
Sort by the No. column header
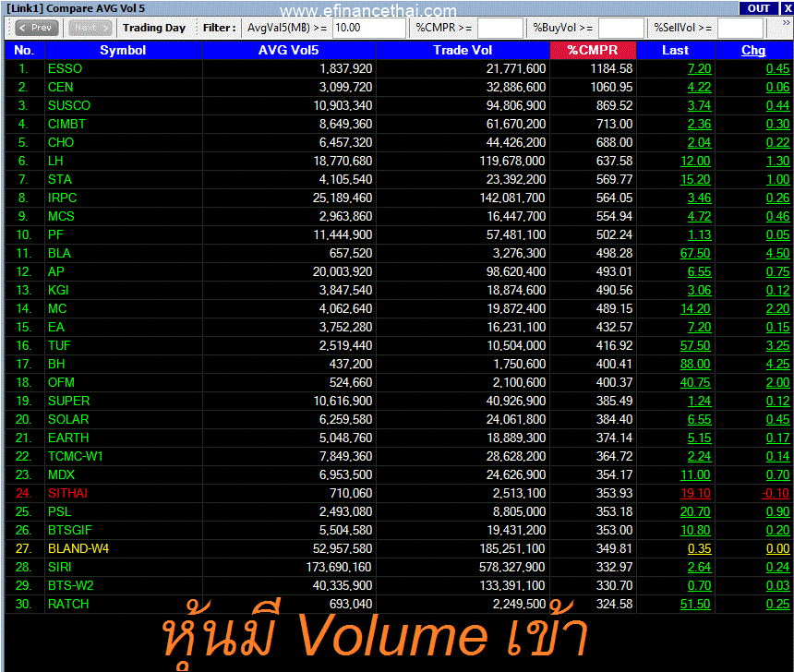tap(24, 50)
